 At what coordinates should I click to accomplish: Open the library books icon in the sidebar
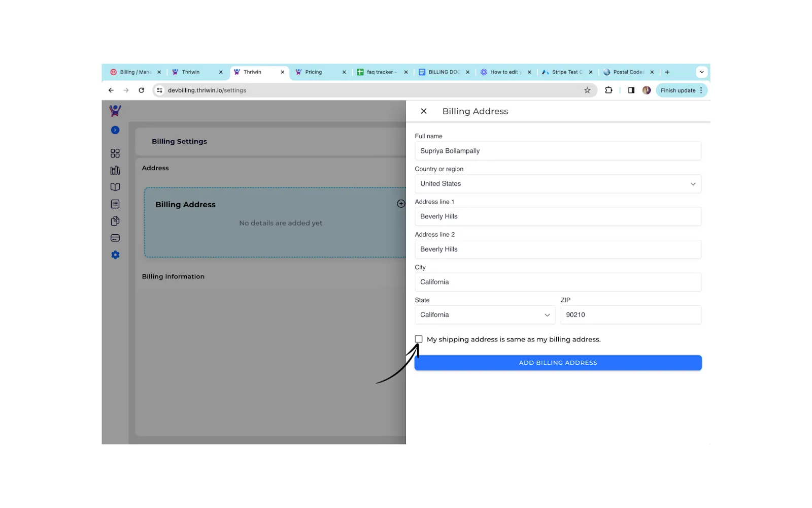click(x=115, y=170)
